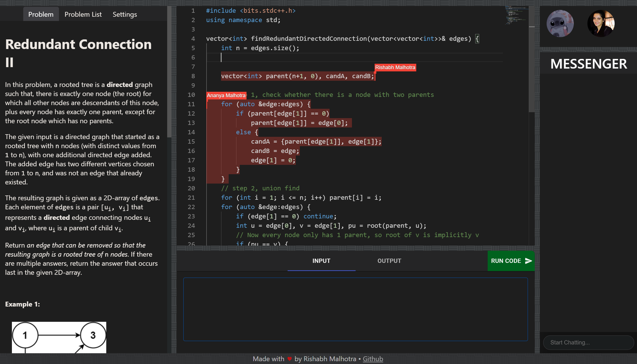Screen dimensions: 637x364
Task: Click the send arrow icon on Run Code
Action: coord(528,261)
